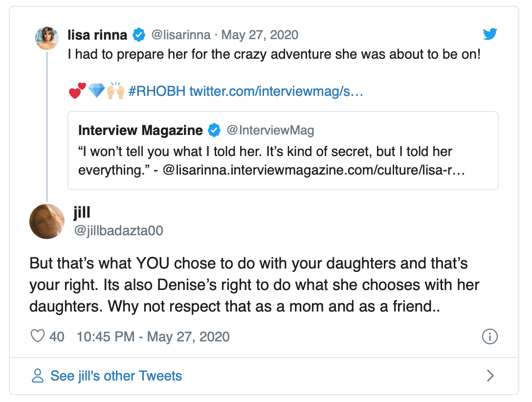Click the person icon beside See jill's Tweets
Viewport: 532px width, 402px height.
pyautogui.click(x=38, y=376)
